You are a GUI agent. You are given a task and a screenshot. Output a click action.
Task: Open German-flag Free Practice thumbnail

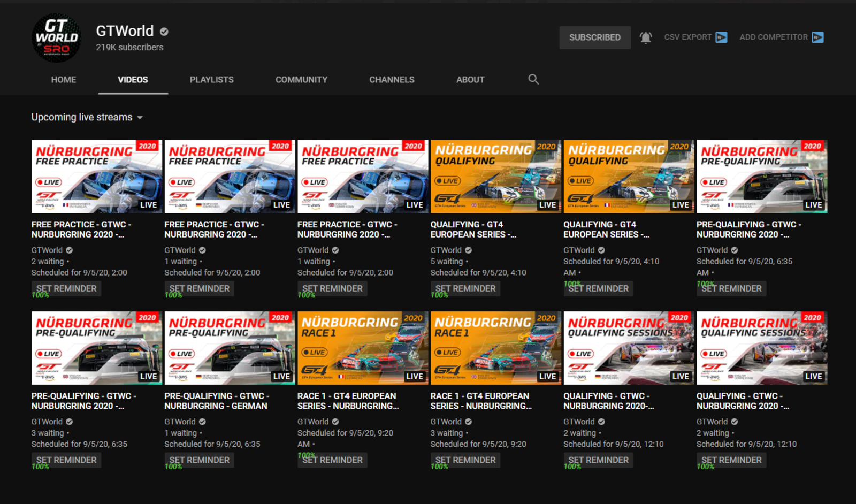tap(230, 177)
